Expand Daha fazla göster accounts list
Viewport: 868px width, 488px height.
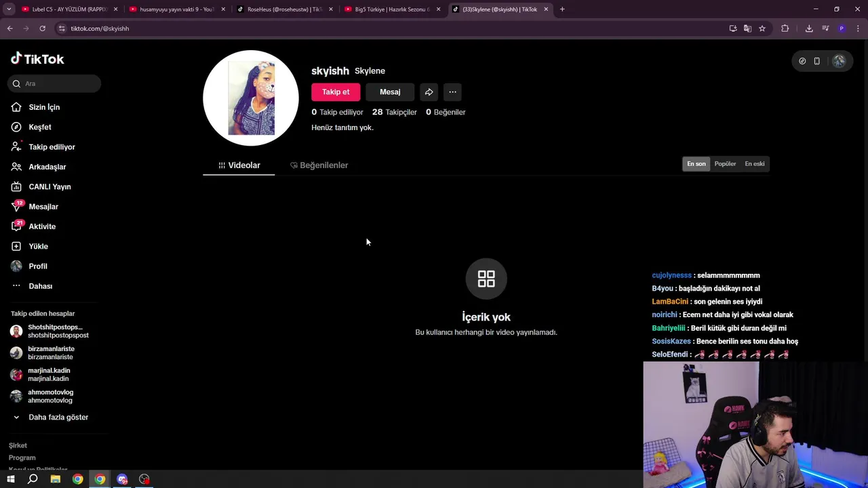[x=50, y=418]
